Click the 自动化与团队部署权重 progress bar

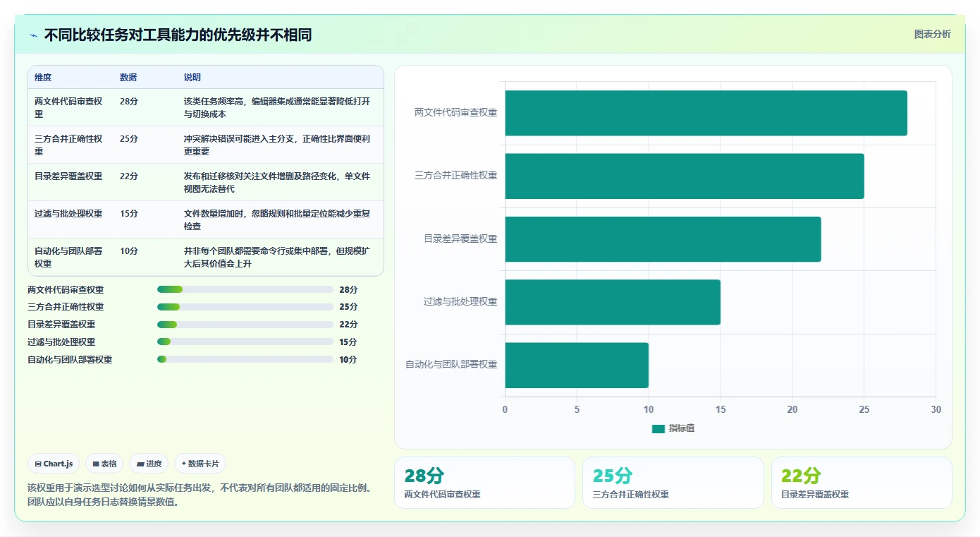point(245,359)
